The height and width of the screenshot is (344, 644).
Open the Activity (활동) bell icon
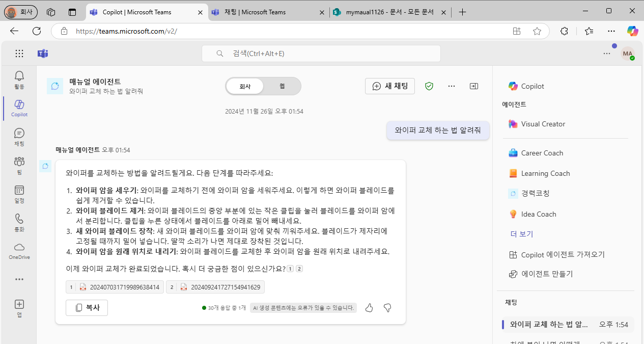(x=19, y=80)
